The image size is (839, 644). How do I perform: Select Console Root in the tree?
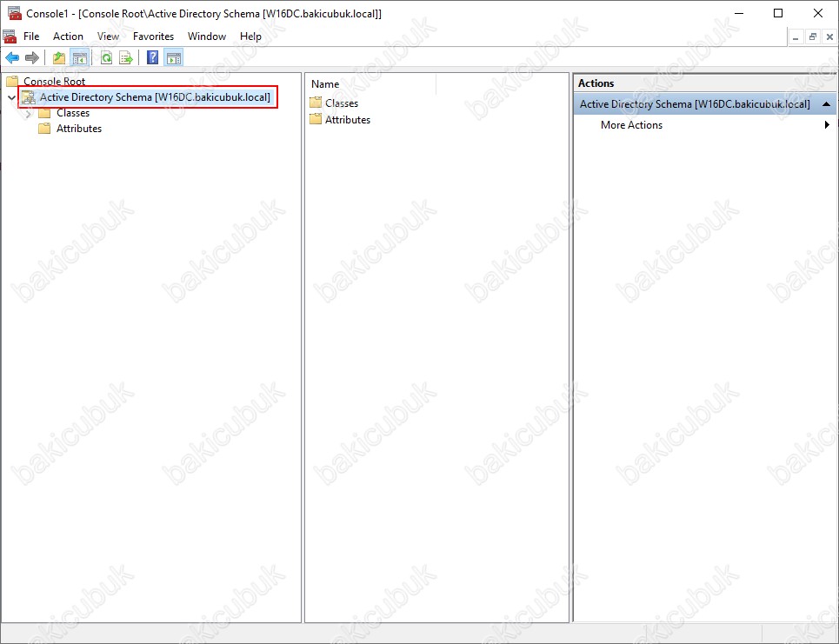pyautogui.click(x=54, y=82)
